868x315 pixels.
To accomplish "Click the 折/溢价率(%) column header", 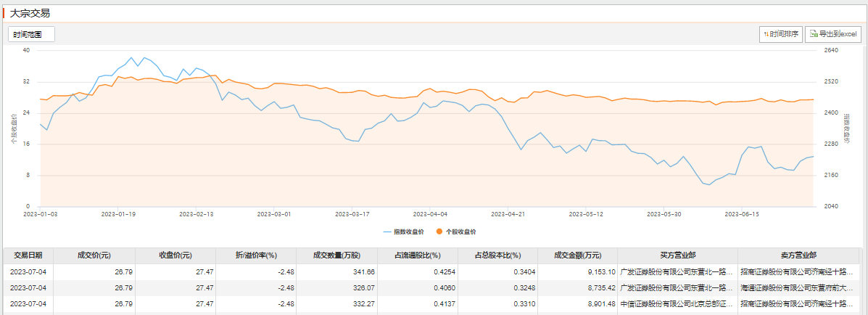I will (256, 255).
